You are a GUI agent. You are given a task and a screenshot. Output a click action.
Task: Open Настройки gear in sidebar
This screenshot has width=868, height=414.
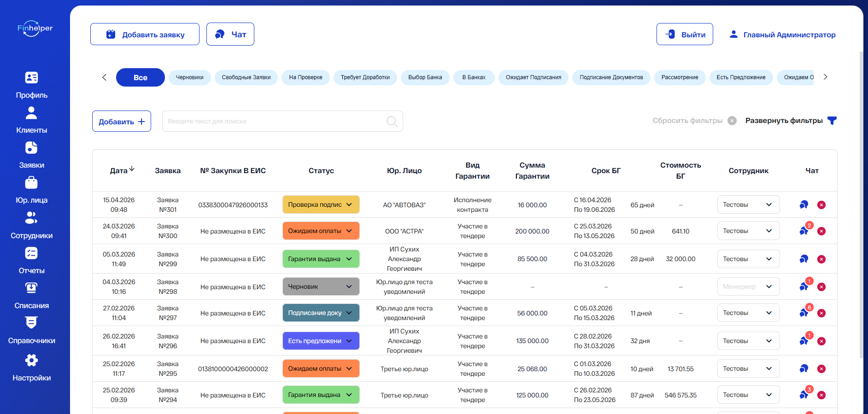click(x=31, y=368)
